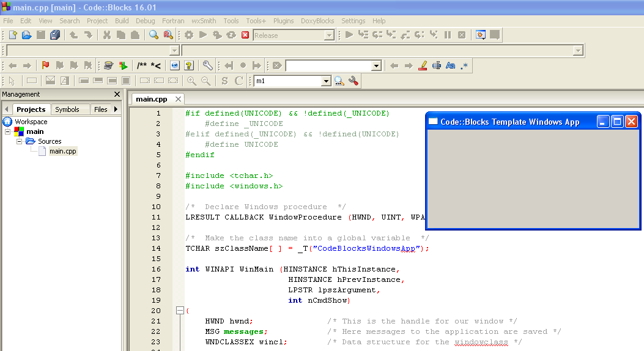Click the red Abort build icon
The height and width of the screenshot is (351, 644).
point(245,35)
